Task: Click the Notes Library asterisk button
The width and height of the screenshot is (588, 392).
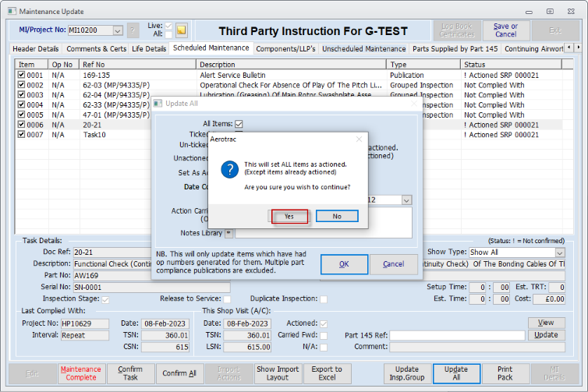Action: (229, 232)
